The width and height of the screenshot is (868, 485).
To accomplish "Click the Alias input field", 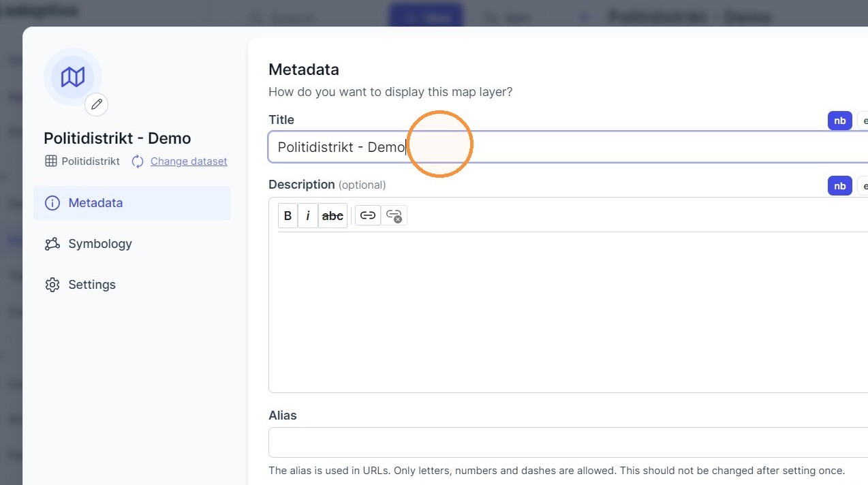I will click(568, 443).
